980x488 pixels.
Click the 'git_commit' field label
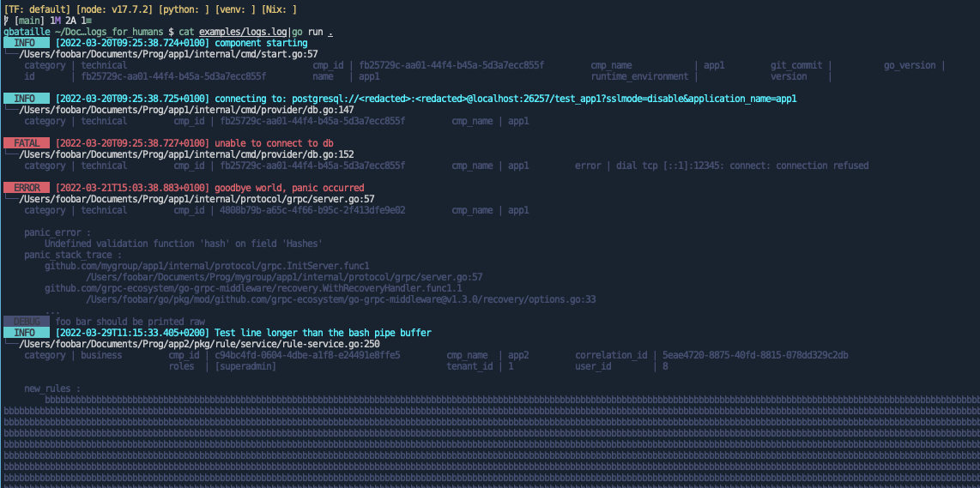(x=795, y=65)
